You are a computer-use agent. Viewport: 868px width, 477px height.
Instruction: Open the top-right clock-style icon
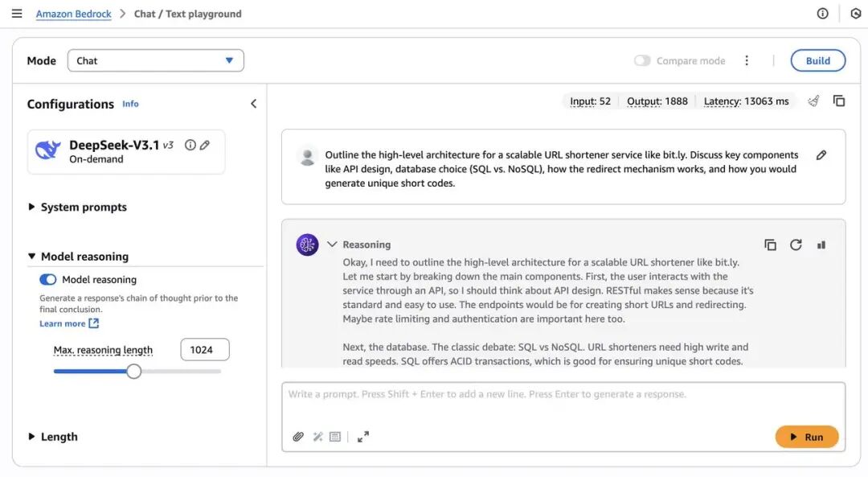856,14
